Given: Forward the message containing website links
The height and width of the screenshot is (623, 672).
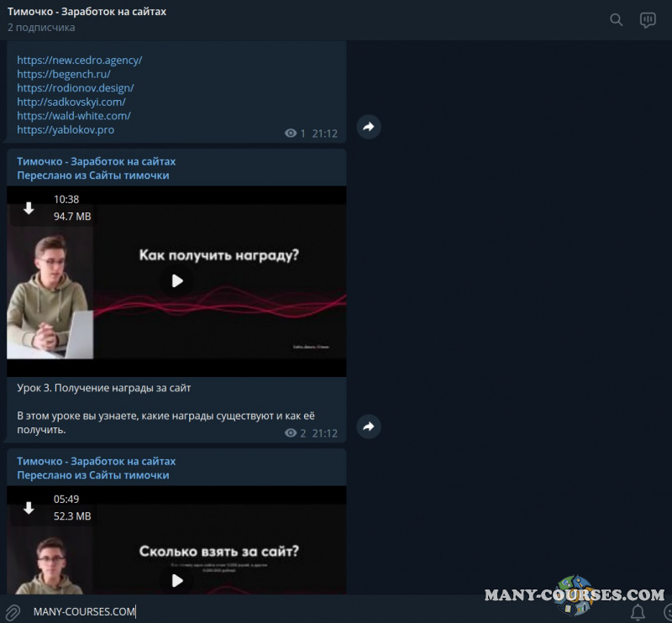Looking at the screenshot, I should click(x=368, y=127).
